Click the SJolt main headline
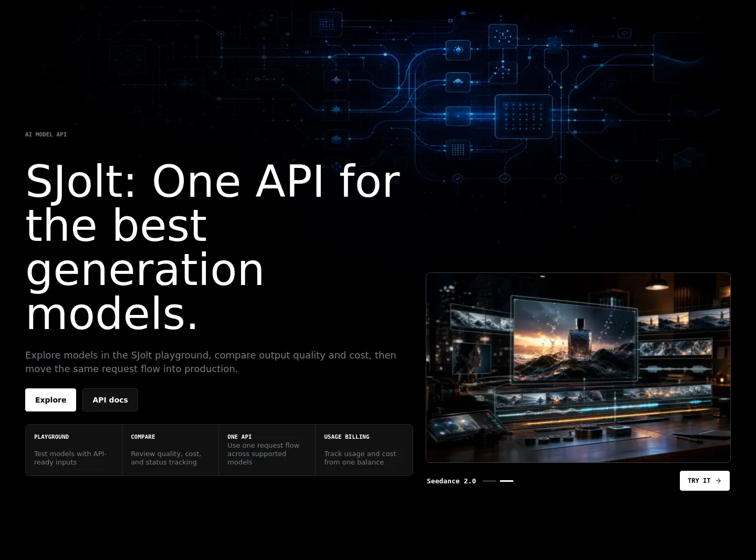This screenshot has height=560, width=756. tap(213, 247)
